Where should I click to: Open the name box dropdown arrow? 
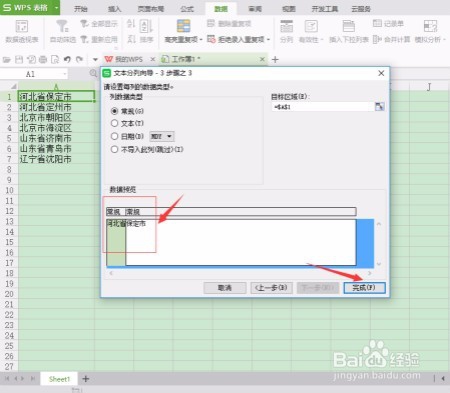click(x=64, y=74)
